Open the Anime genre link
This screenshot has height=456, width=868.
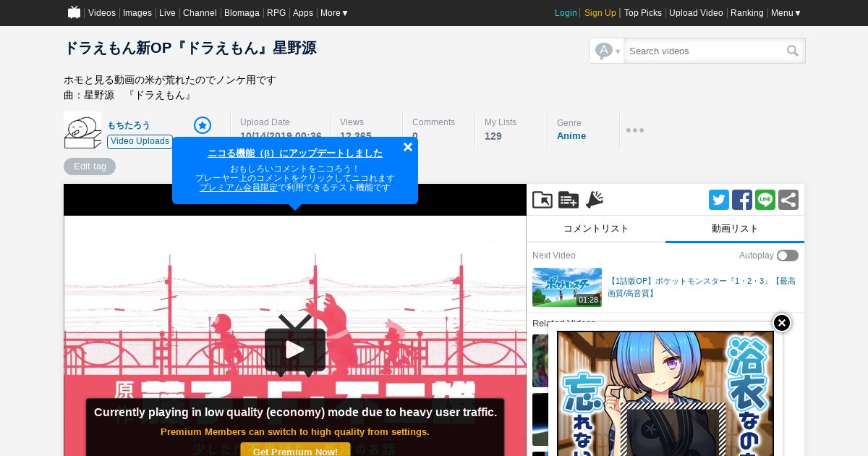coord(571,136)
